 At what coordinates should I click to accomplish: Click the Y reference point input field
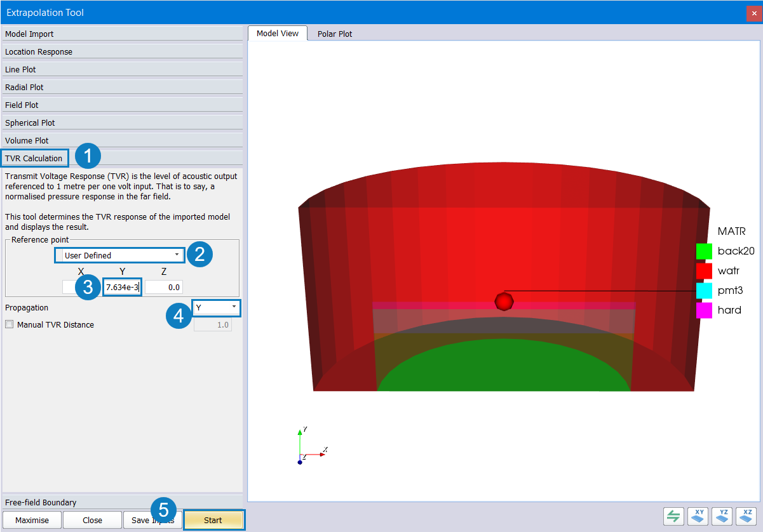[122, 287]
